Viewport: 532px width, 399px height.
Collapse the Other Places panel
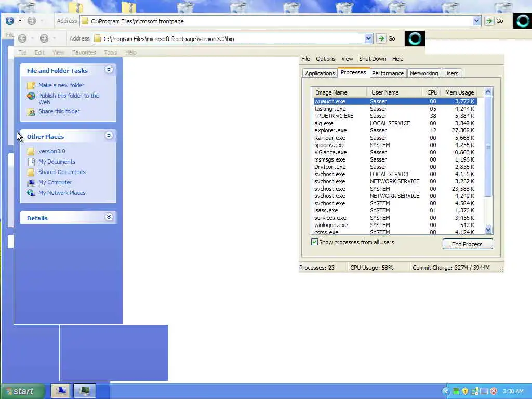coord(109,136)
